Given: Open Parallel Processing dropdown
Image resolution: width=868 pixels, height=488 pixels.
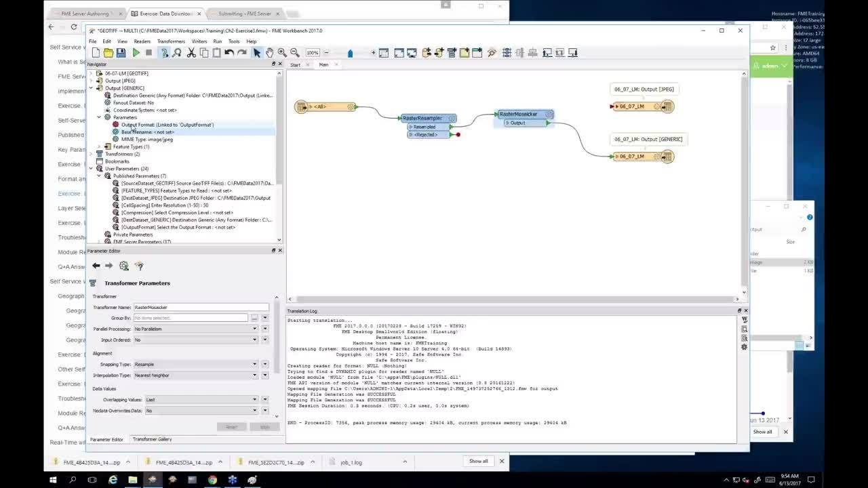Looking at the screenshot, I should point(196,329).
